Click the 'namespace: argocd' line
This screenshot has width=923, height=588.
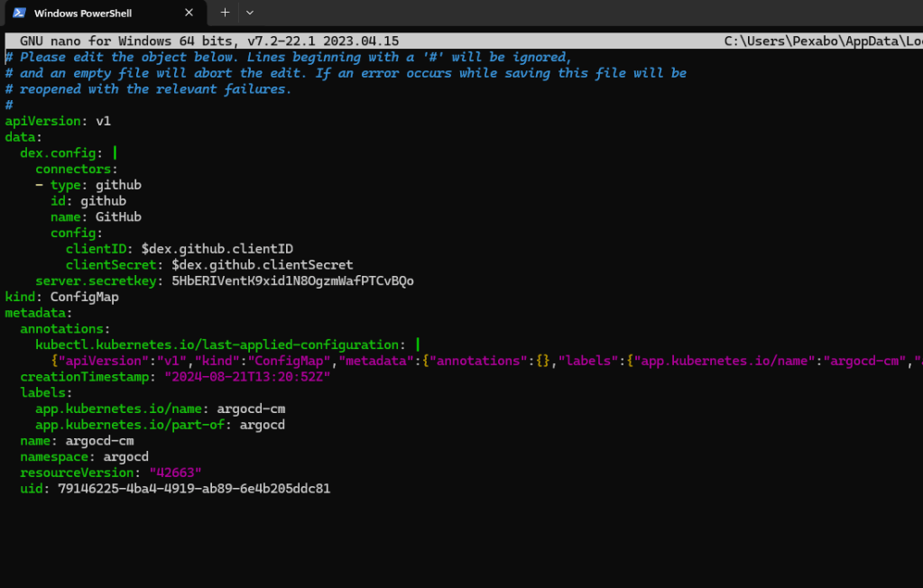(84, 456)
